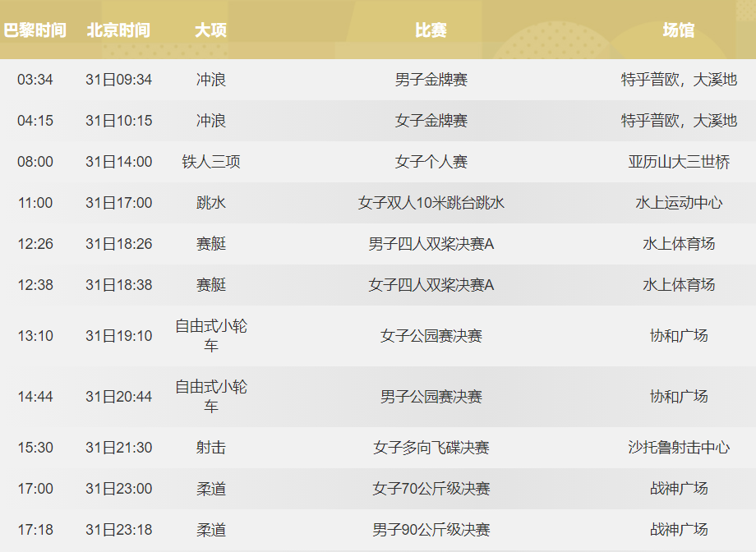Select Paris time 08:00 cell

(x=35, y=162)
